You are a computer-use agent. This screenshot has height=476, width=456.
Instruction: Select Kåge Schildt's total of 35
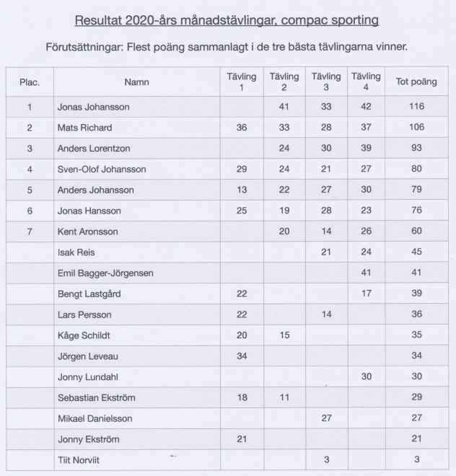coord(416,335)
